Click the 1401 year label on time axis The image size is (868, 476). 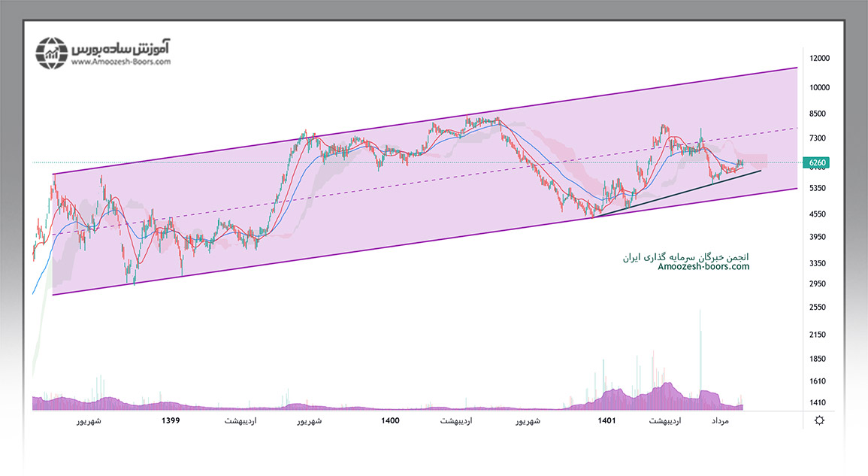606,420
